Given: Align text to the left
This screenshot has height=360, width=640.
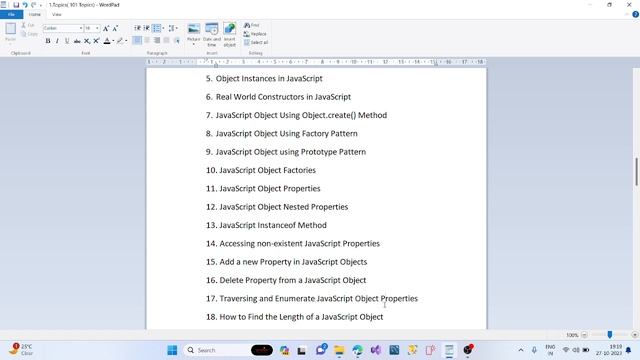Looking at the screenshot, I should coord(138,40).
